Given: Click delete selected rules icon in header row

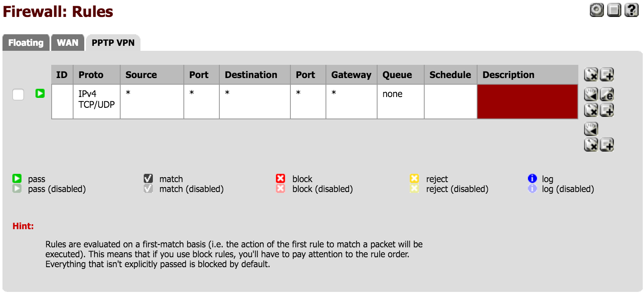Looking at the screenshot, I should [x=591, y=75].
